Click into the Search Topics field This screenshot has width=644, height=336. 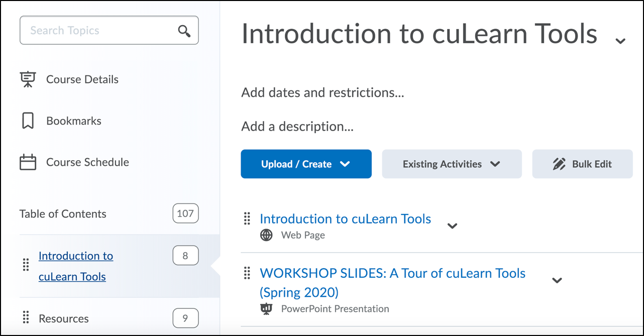point(100,31)
